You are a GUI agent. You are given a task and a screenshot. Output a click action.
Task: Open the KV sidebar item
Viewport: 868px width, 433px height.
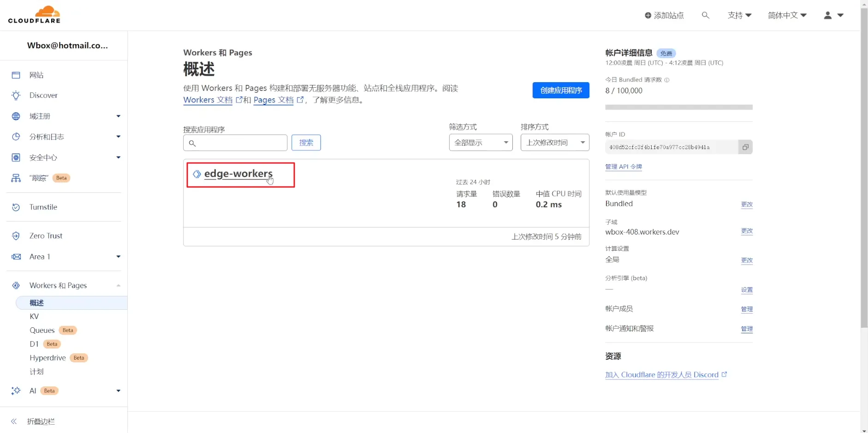pyautogui.click(x=34, y=317)
